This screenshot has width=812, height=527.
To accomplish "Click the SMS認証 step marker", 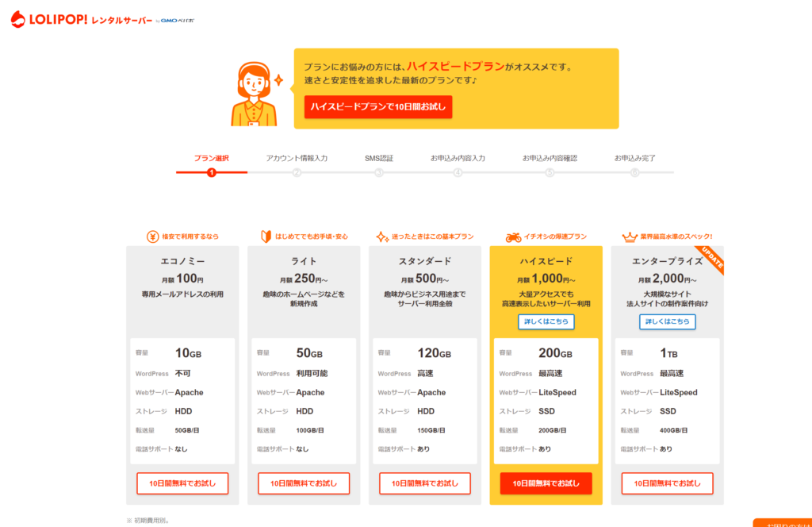I will tap(379, 172).
